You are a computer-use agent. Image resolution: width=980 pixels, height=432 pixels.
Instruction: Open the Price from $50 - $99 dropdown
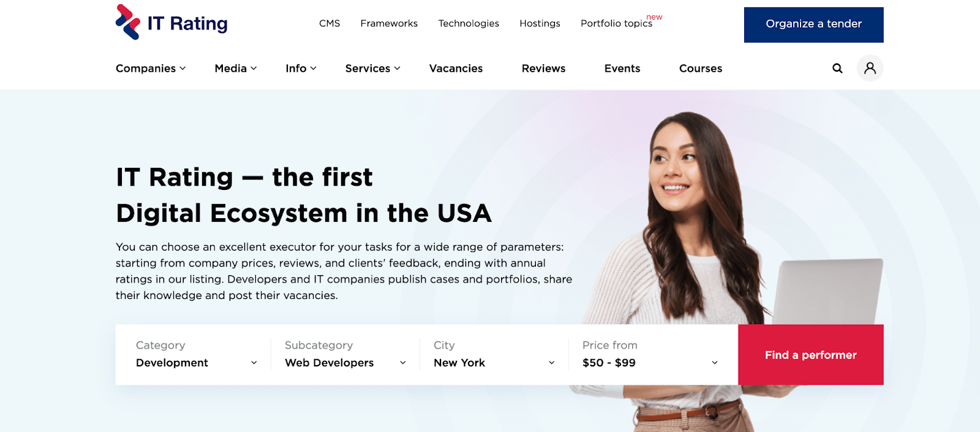tap(650, 354)
